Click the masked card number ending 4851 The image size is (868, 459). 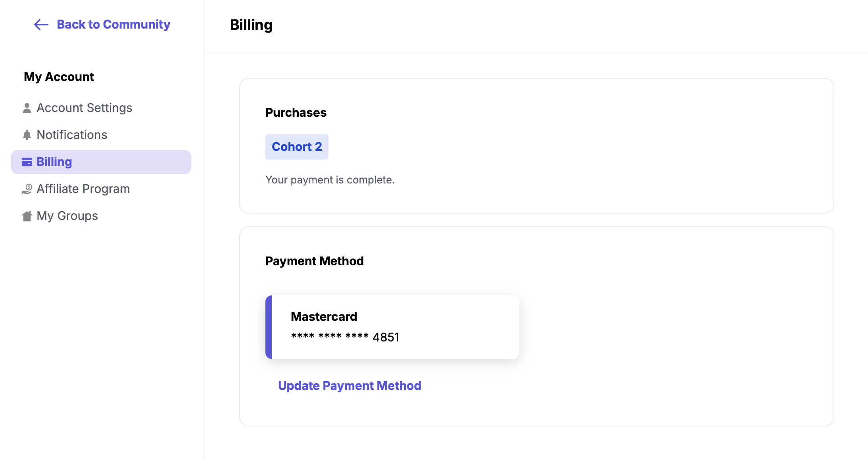coord(345,337)
